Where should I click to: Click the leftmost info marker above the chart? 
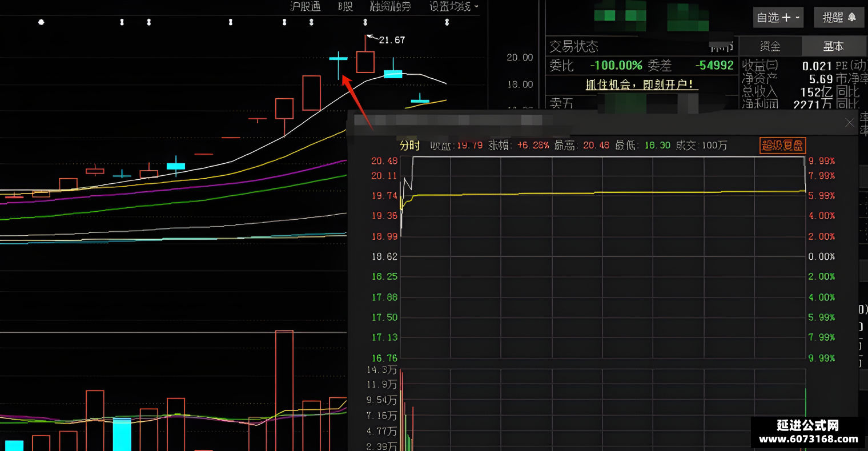41,22
